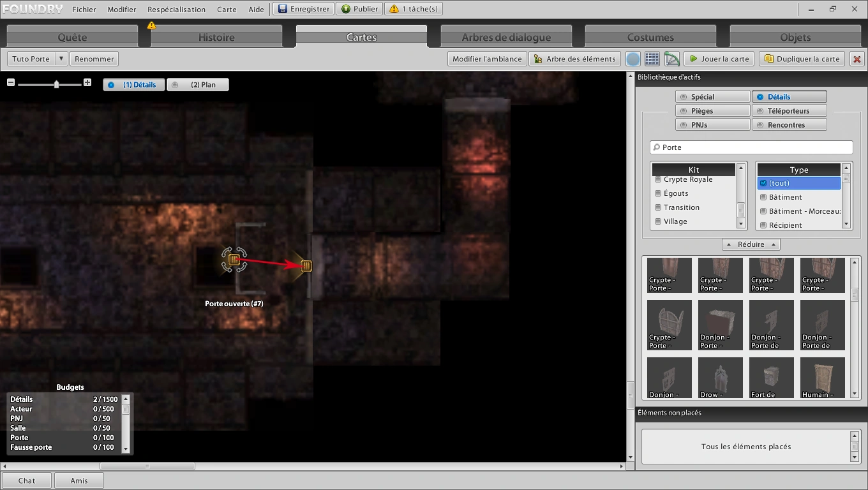Click the blue circle view icon
The height and width of the screenshot is (490, 868).
[x=633, y=59]
